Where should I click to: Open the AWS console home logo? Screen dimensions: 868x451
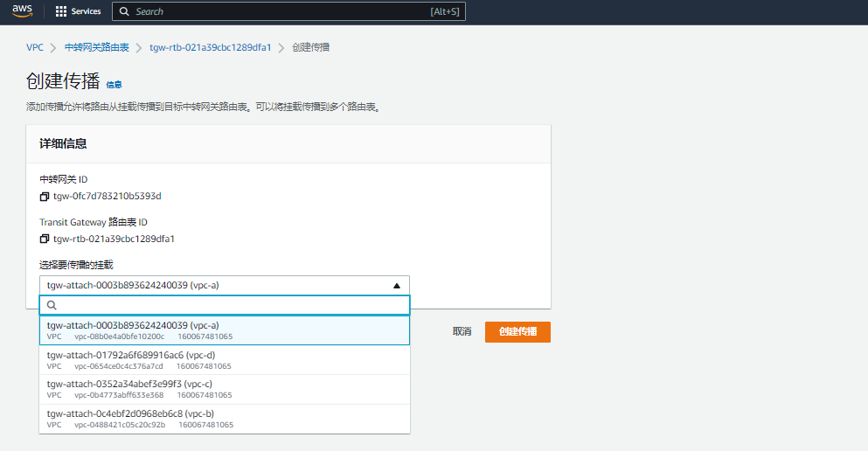pos(22,11)
